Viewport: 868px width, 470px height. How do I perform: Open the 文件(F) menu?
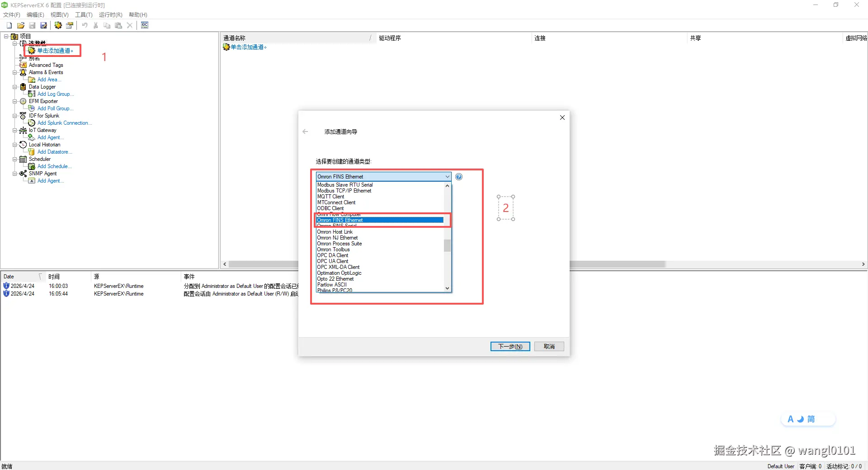pos(12,15)
